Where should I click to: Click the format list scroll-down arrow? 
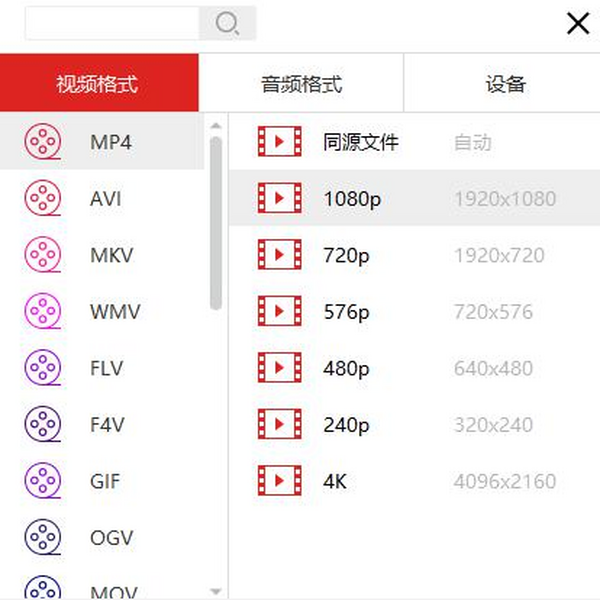[x=216, y=591]
